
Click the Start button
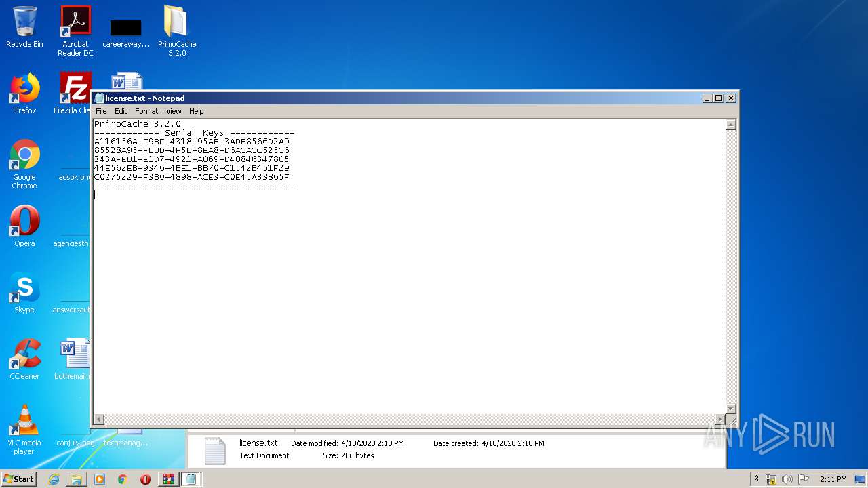(x=19, y=479)
